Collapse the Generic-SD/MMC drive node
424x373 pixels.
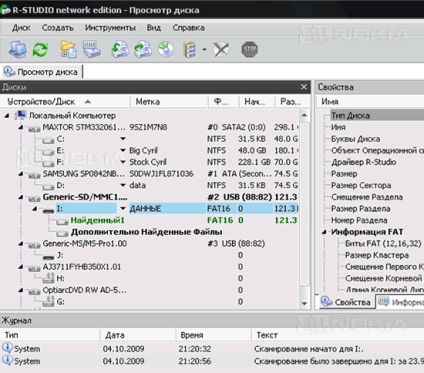[21, 197]
